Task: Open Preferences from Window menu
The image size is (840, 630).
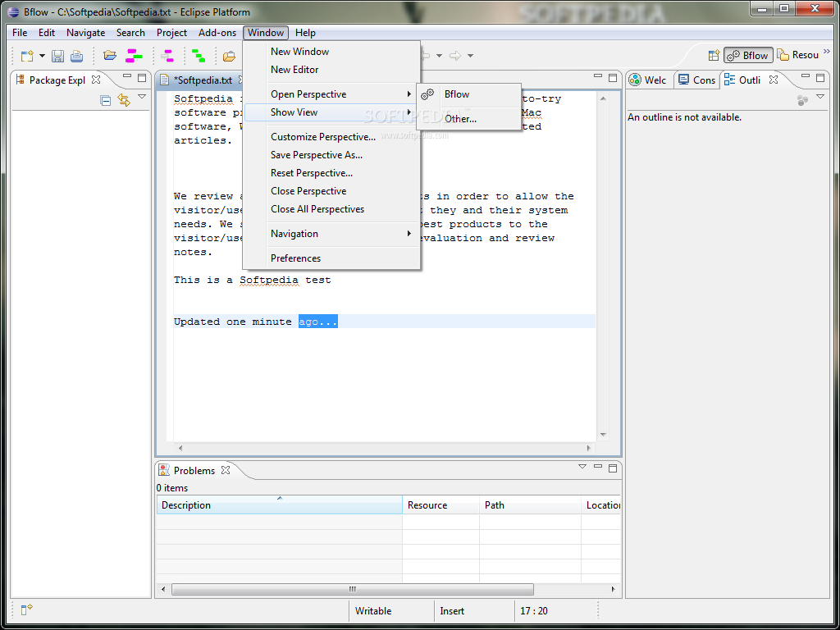Action: (x=331, y=258)
